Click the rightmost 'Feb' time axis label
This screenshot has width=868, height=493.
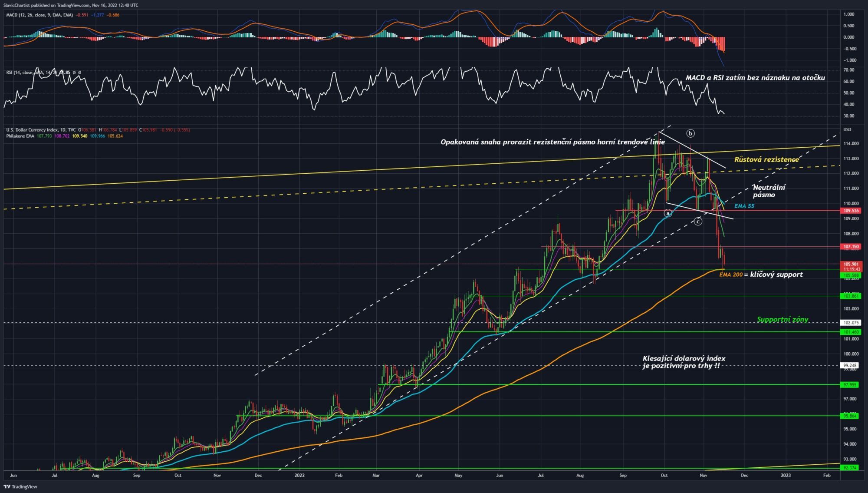click(827, 476)
